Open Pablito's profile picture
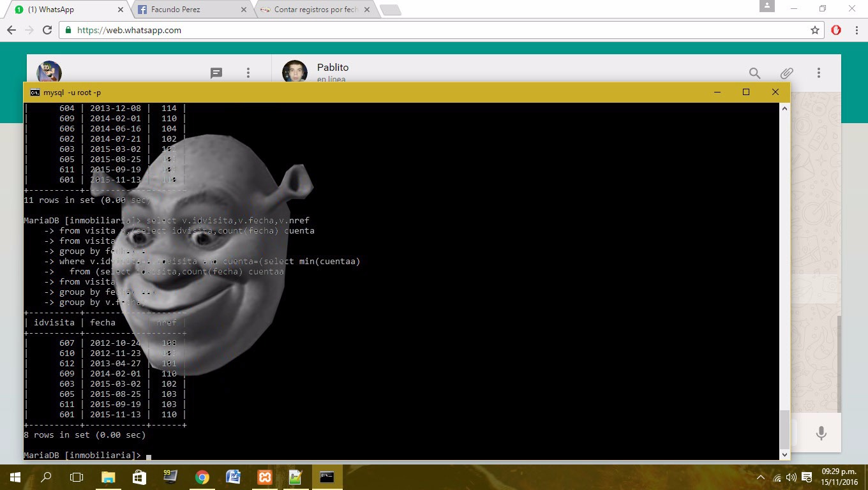 coord(295,71)
